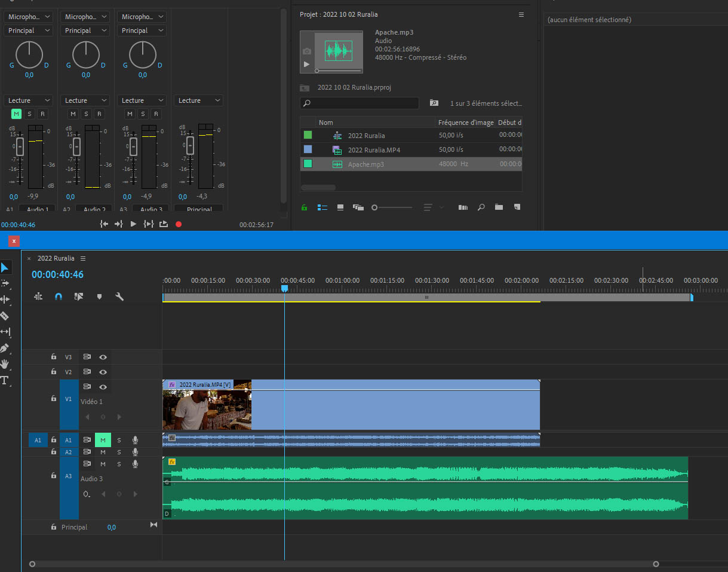728x572 pixels.
Task: Solo Audio 2 in the audio mixer
Action: point(86,114)
